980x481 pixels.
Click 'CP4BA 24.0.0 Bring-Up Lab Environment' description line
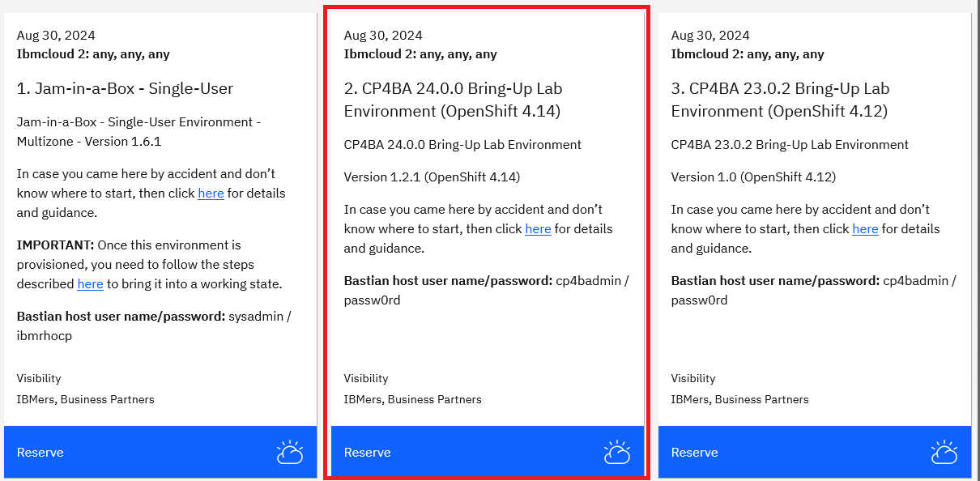[x=462, y=145]
